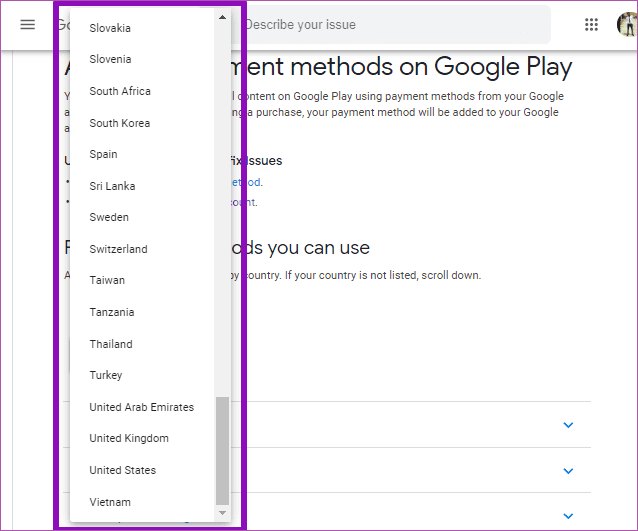
Task: Pick Spain from the country list
Action: [x=142, y=154]
